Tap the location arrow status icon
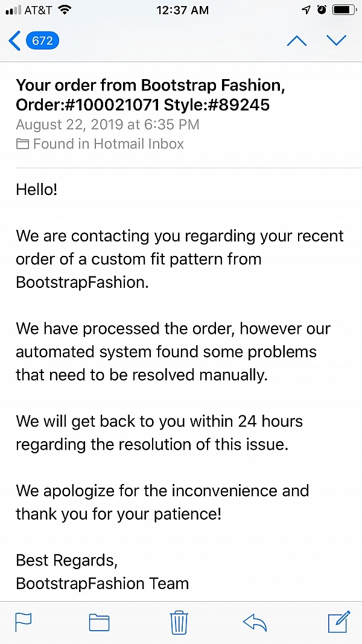Viewport: 362px width, 644px height. (x=306, y=10)
